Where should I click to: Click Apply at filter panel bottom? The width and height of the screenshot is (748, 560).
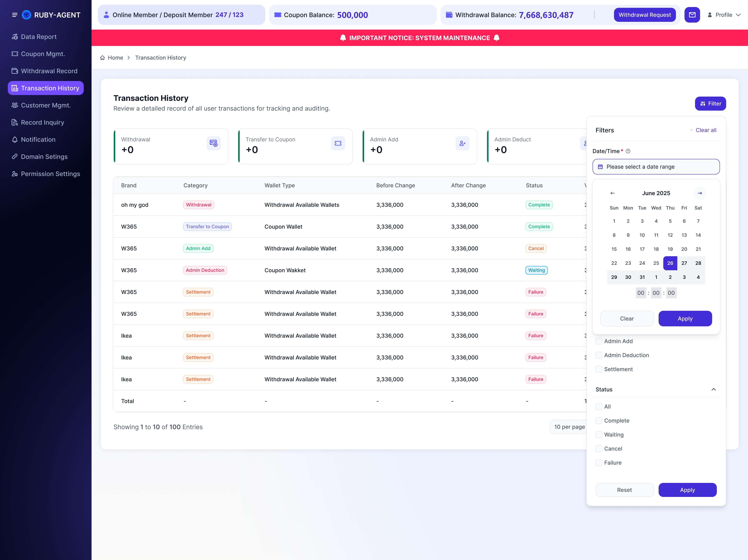(x=687, y=490)
